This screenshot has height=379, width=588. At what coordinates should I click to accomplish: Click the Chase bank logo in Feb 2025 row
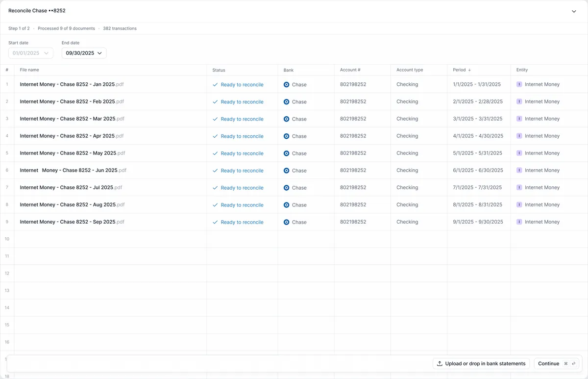(x=287, y=101)
